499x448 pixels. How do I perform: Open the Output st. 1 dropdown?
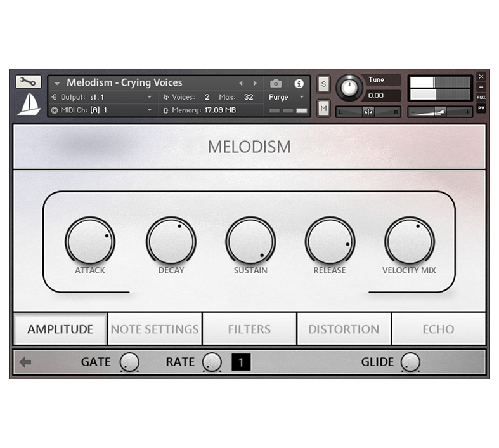click(149, 97)
